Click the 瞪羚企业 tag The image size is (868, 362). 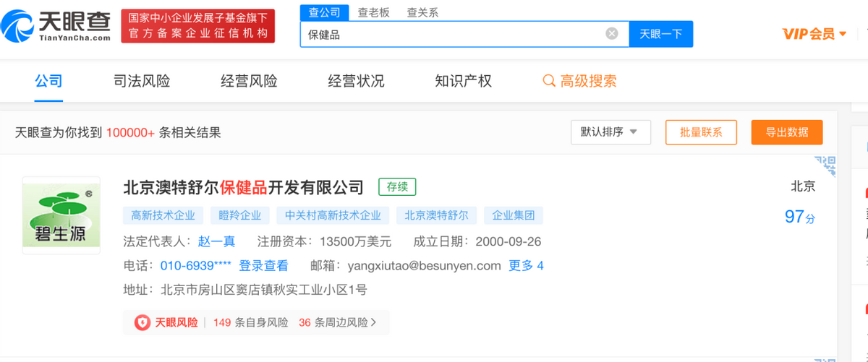(240, 215)
